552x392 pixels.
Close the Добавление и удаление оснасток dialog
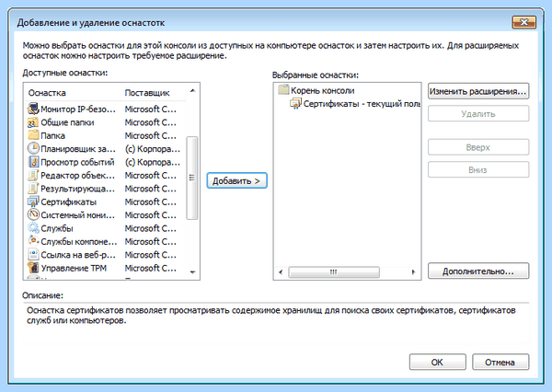[523, 22]
